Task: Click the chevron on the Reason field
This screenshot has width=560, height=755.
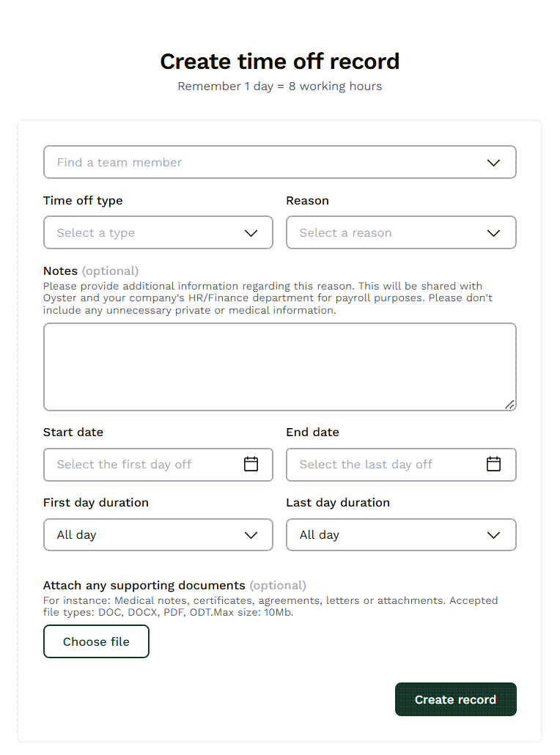Action: click(x=493, y=232)
